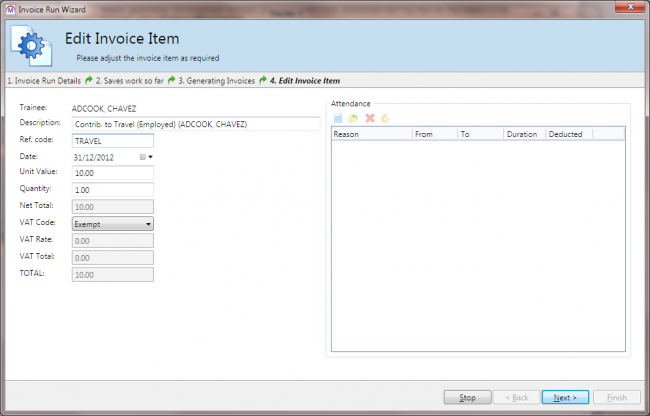Click the red delete attendance icon
The width and height of the screenshot is (650, 416).
click(x=369, y=118)
